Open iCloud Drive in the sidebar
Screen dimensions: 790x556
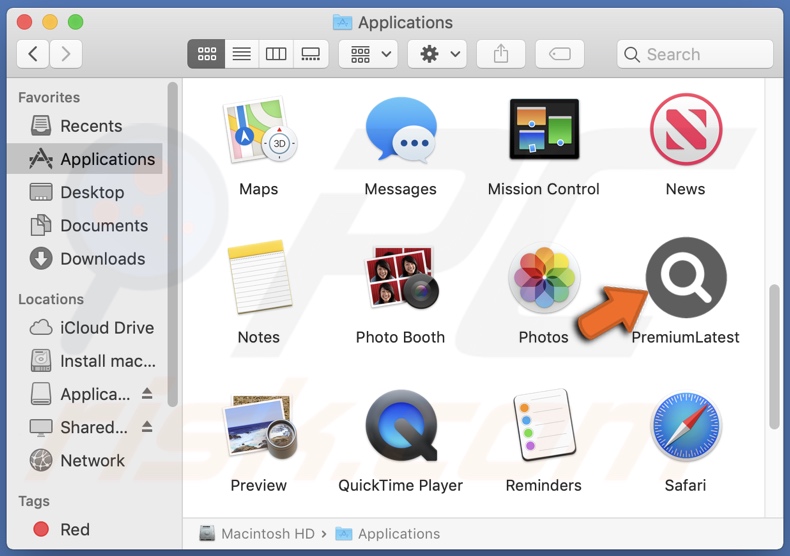pyautogui.click(x=85, y=328)
